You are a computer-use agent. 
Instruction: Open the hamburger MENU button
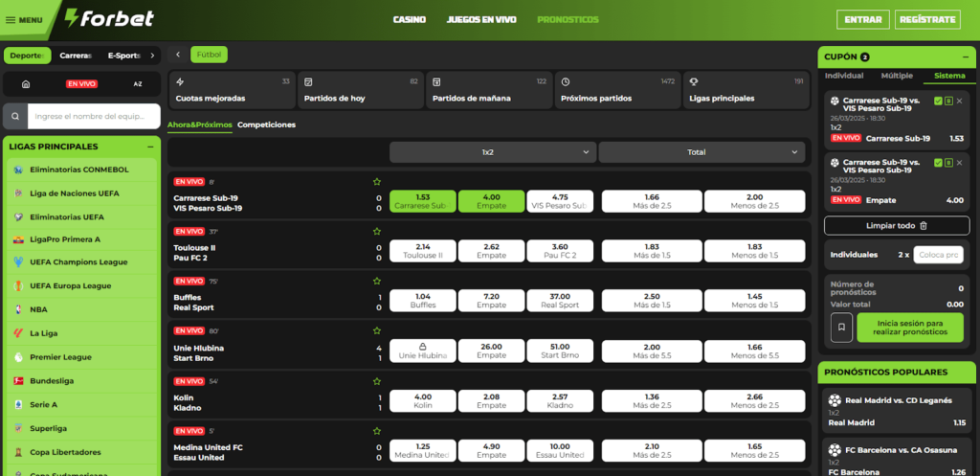click(x=24, y=20)
